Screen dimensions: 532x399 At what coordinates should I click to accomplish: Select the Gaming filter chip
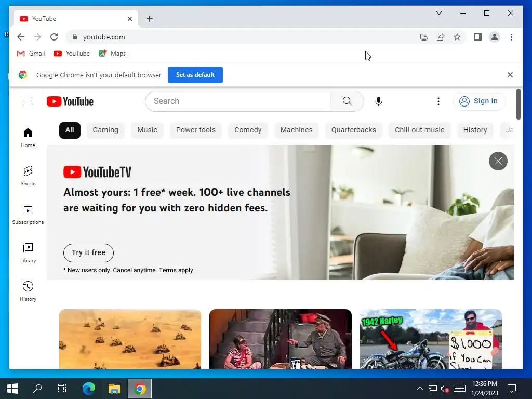point(105,130)
